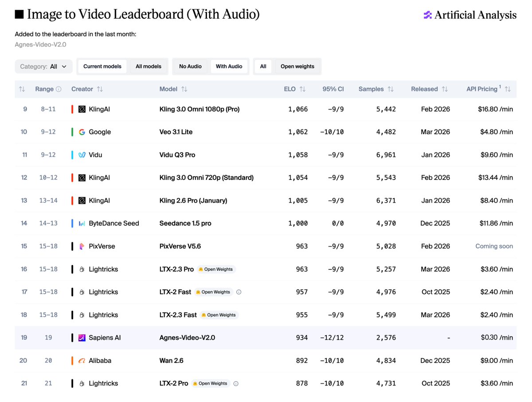Sort table by Creator column
Screen dimensions: 532x402
click(x=100, y=89)
